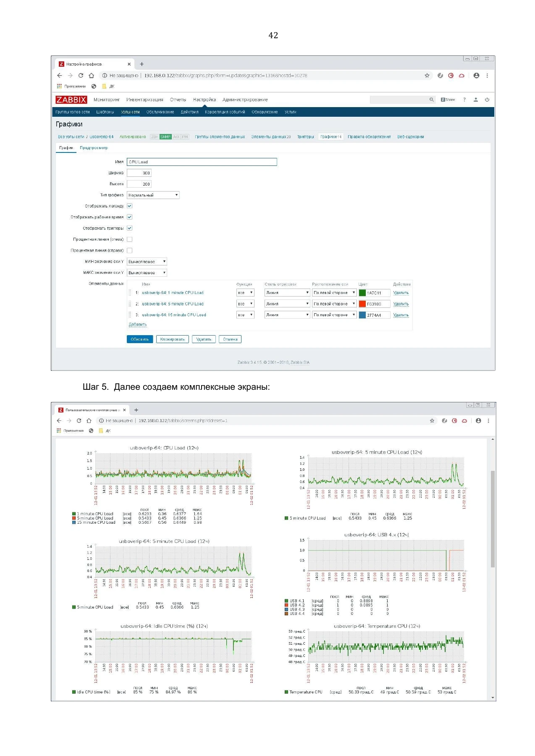Pick the green color swatch 1A7C11
Viewport: 535px width, 756px height.
click(x=362, y=293)
